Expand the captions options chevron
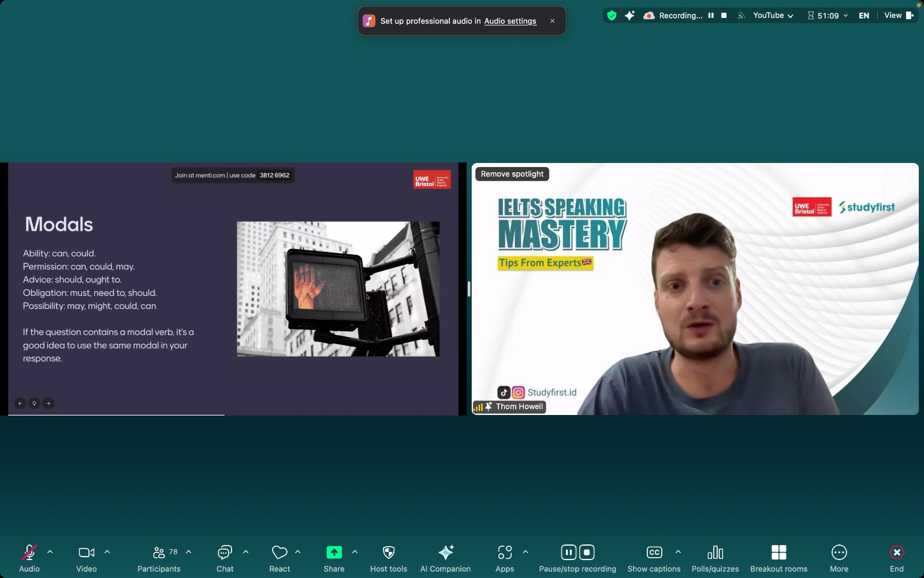The image size is (924, 578). point(679,552)
